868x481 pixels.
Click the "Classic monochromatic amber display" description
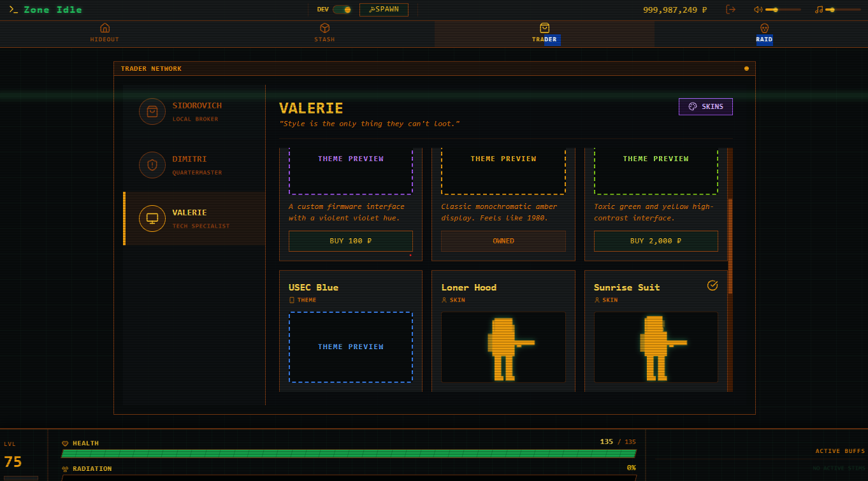[x=499, y=212]
